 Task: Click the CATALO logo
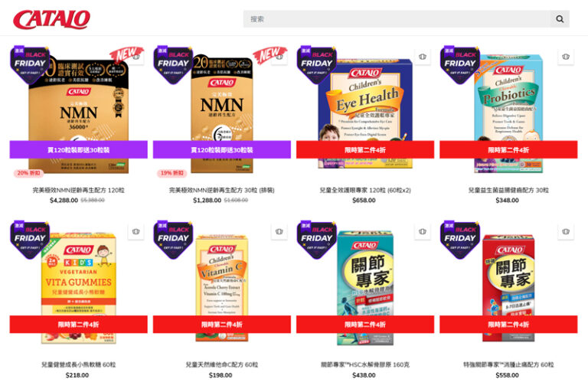tap(52, 19)
